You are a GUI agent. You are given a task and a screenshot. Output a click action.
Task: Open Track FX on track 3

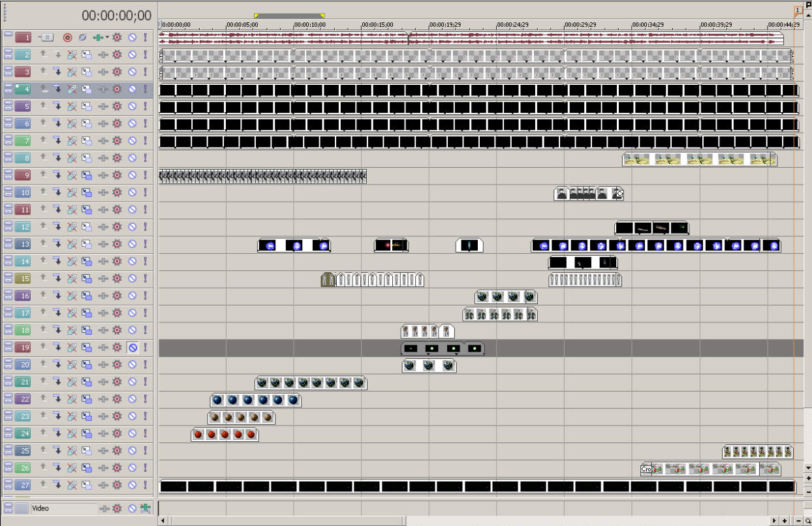tap(103, 72)
